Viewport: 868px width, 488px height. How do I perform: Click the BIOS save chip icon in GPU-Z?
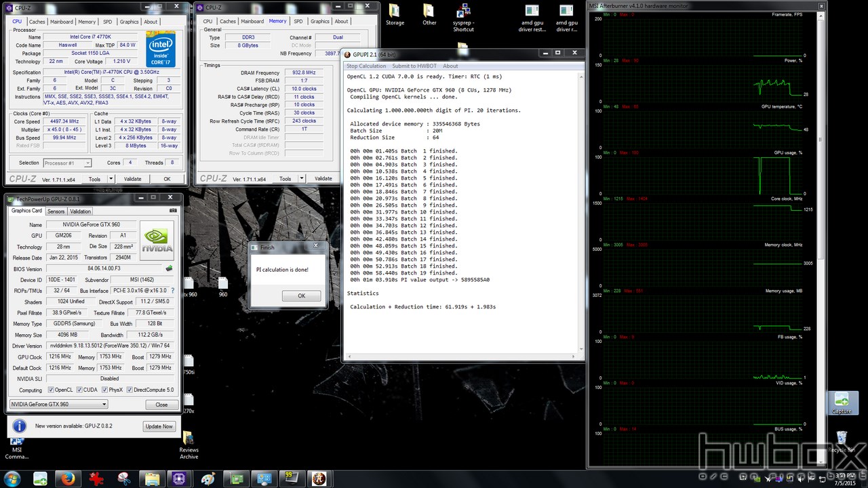click(x=169, y=268)
